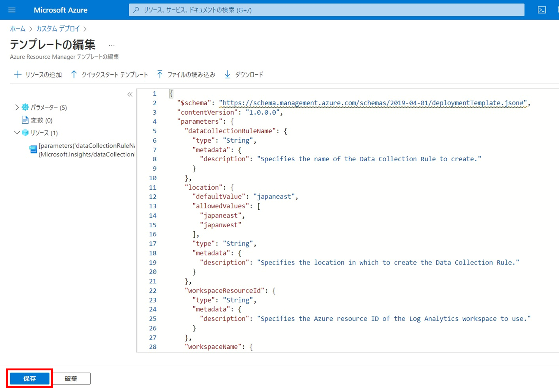The image size is (559, 392).
Task: Collapse the リソース (1) node
Action: coord(17,132)
